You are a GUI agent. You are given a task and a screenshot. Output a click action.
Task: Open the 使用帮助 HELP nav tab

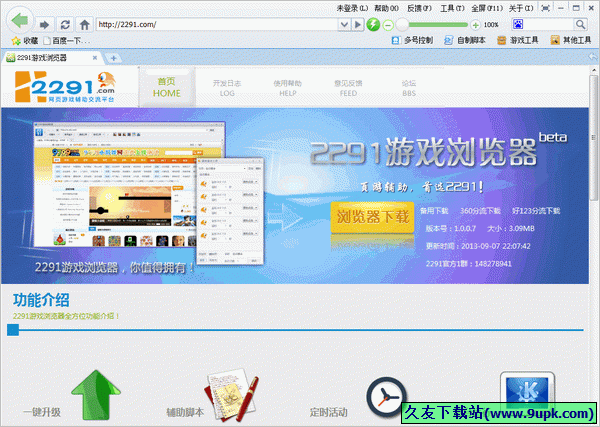coord(287,88)
